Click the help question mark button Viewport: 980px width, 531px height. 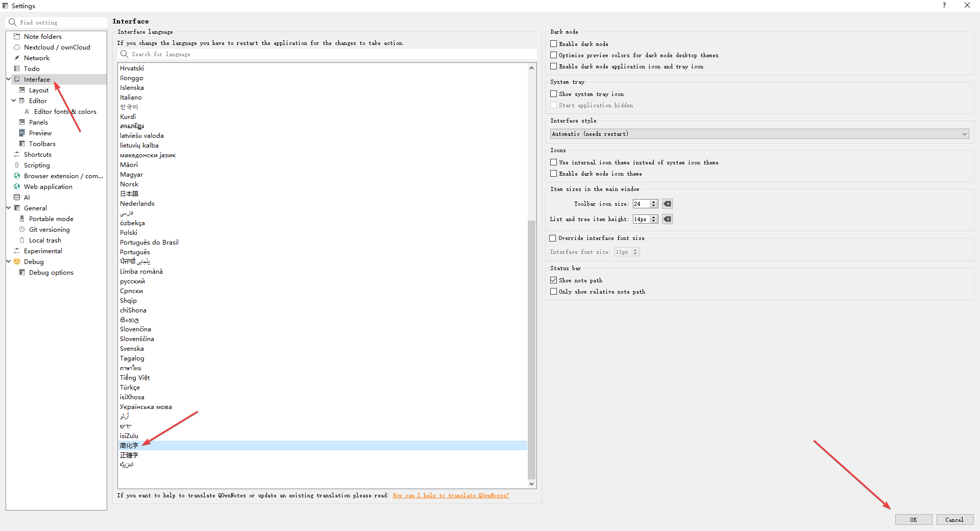944,6
